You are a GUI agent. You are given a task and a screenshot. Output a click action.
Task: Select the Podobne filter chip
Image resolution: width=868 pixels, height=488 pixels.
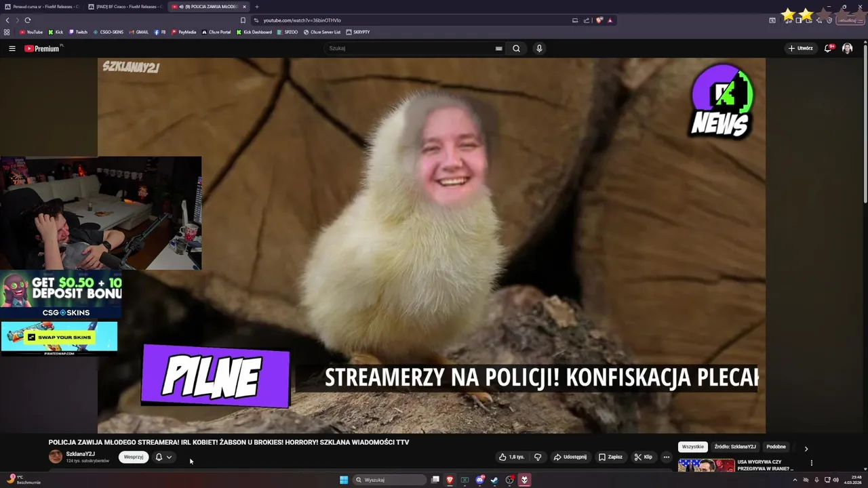pyautogui.click(x=776, y=447)
